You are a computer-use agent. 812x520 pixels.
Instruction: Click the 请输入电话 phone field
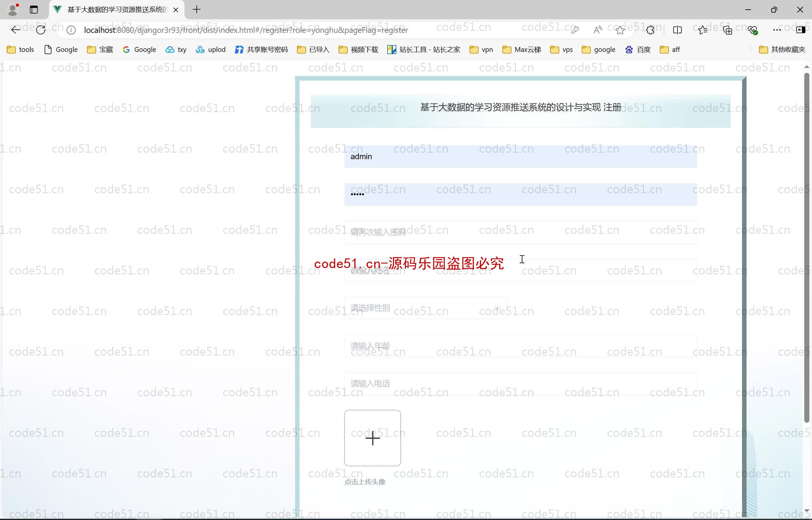pyautogui.click(x=520, y=384)
